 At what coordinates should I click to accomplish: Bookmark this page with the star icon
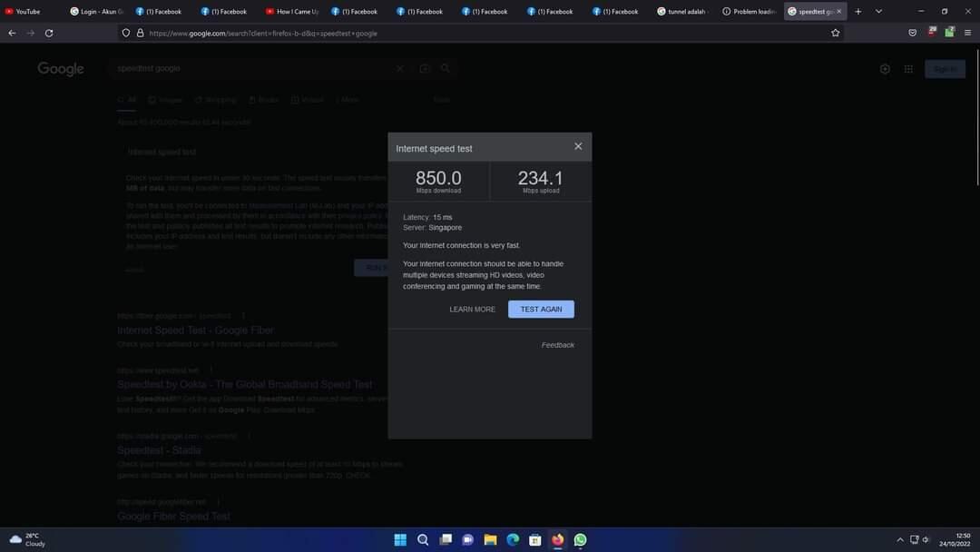click(x=835, y=33)
